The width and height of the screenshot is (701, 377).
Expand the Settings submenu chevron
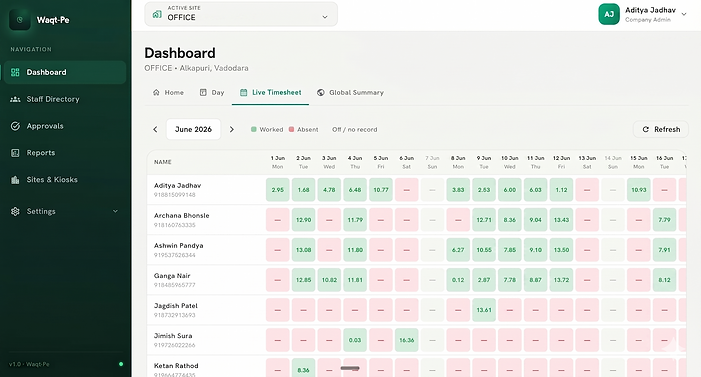(115, 211)
